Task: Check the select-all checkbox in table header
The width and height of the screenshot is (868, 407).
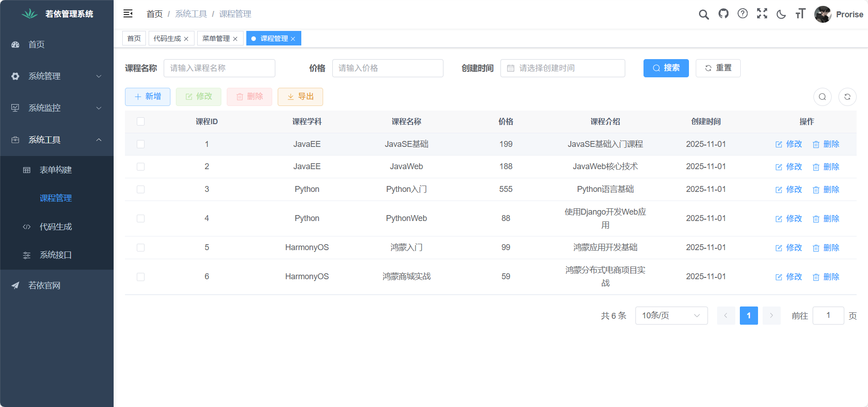Action: tap(140, 121)
